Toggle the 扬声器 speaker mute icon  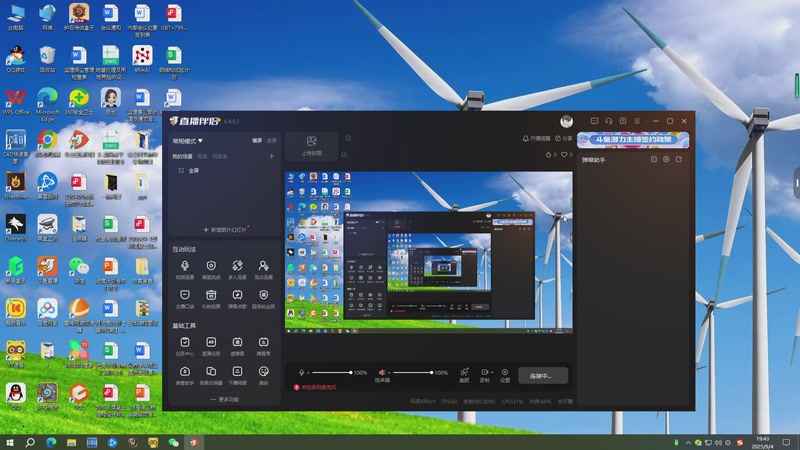point(382,372)
